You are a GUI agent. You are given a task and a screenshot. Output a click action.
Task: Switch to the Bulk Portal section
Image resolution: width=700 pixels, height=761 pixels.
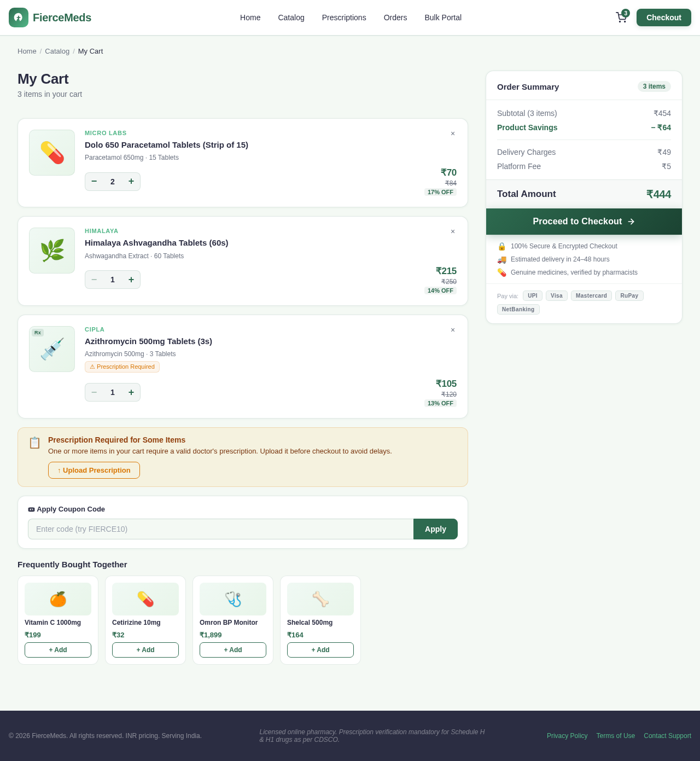[x=443, y=18]
